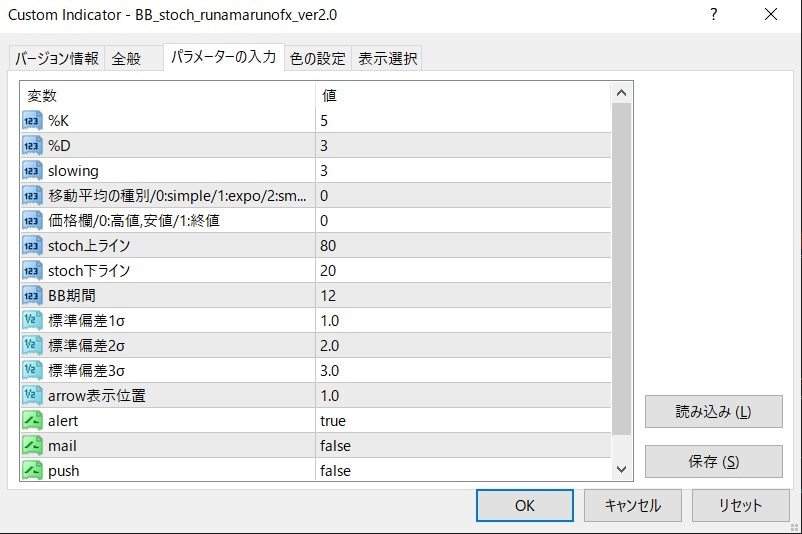802x534 pixels.
Task: Click the OK button
Action: [525, 505]
